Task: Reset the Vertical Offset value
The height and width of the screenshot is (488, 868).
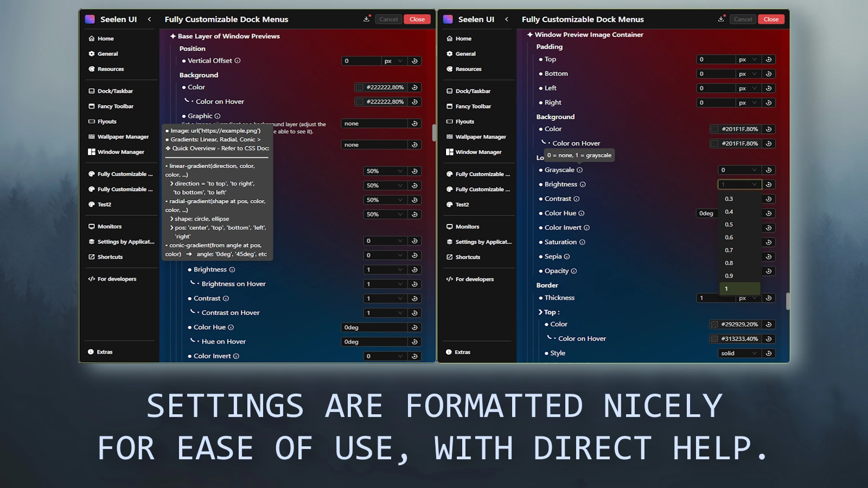Action: pyautogui.click(x=414, y=61)
